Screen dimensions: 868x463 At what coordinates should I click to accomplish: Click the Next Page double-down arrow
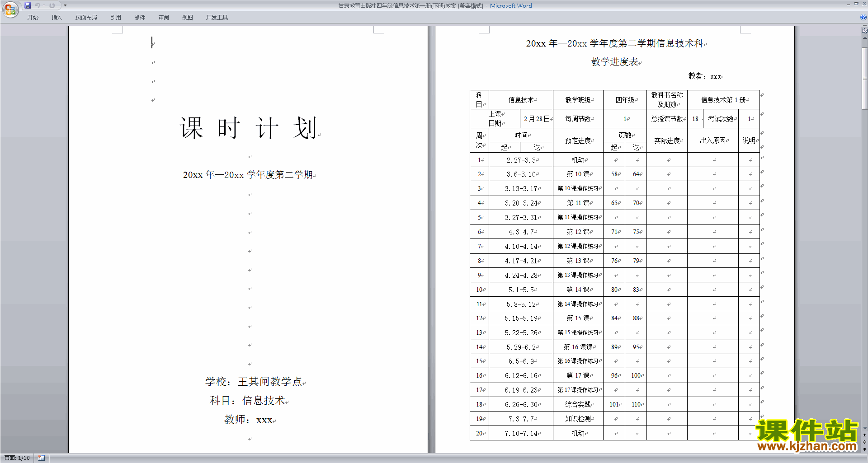click(x=864, y=449)
